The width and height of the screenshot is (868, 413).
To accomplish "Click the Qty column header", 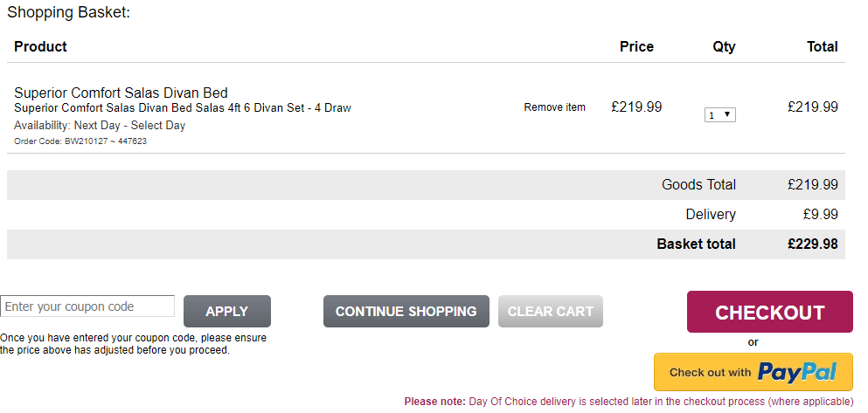I will pos(724,47).
